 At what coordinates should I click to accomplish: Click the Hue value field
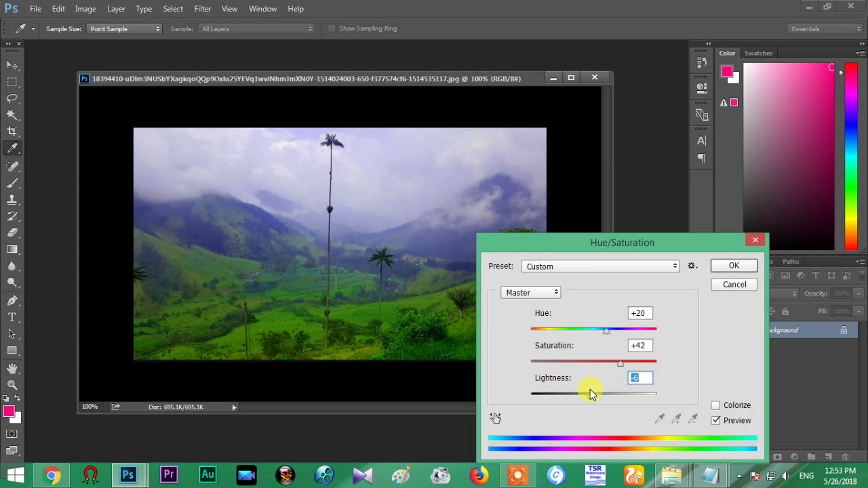point(640,313)
